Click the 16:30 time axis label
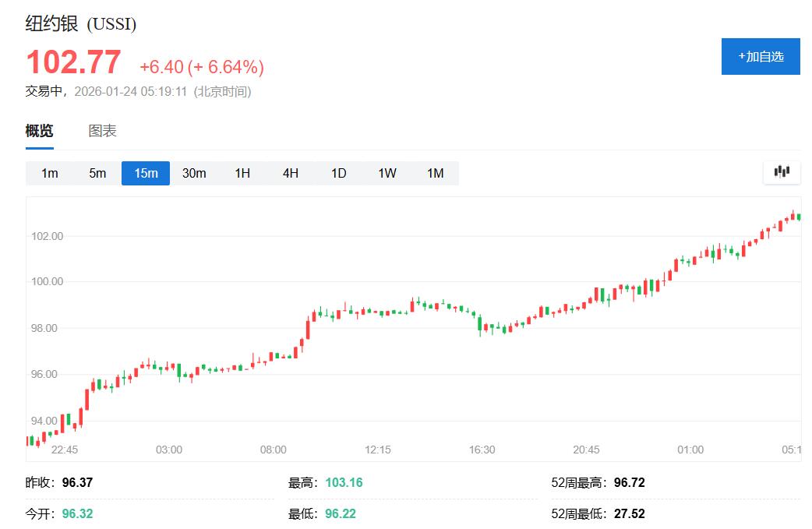The height and width of the screenshot is (529, 812). (x=482, y=450)
